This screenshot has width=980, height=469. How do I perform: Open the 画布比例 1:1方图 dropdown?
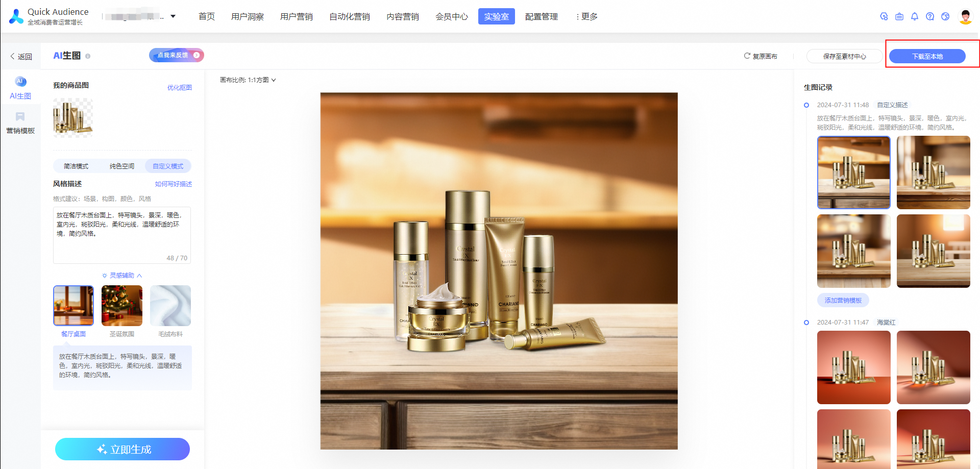248,80
